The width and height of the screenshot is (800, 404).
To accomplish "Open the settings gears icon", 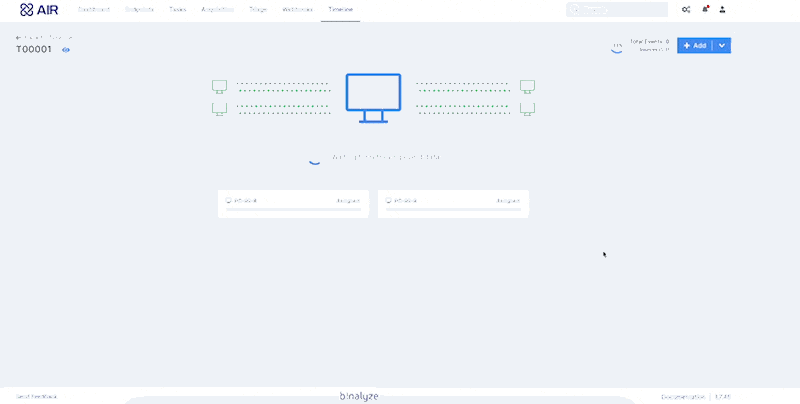I will (x=685, y=9).
